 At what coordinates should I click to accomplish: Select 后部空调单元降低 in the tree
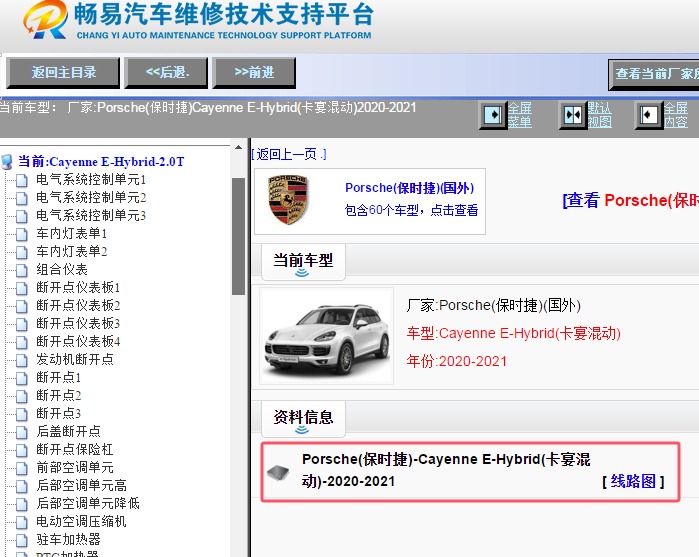click(88, 503)
